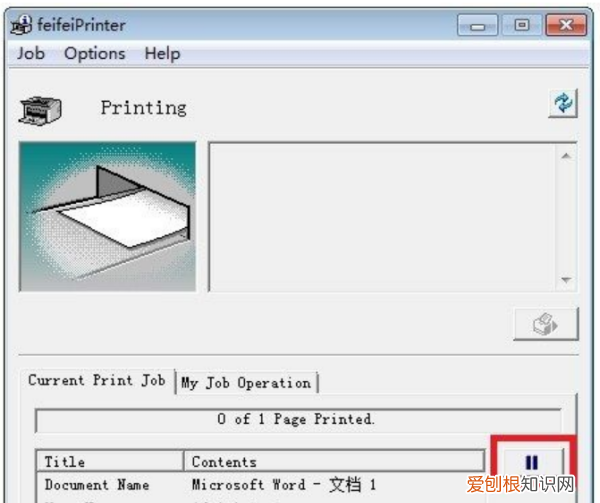The width and height of the screenshot is (600, 503).
Task: Close the feifeiPrinter window
Action: (566, 25)
